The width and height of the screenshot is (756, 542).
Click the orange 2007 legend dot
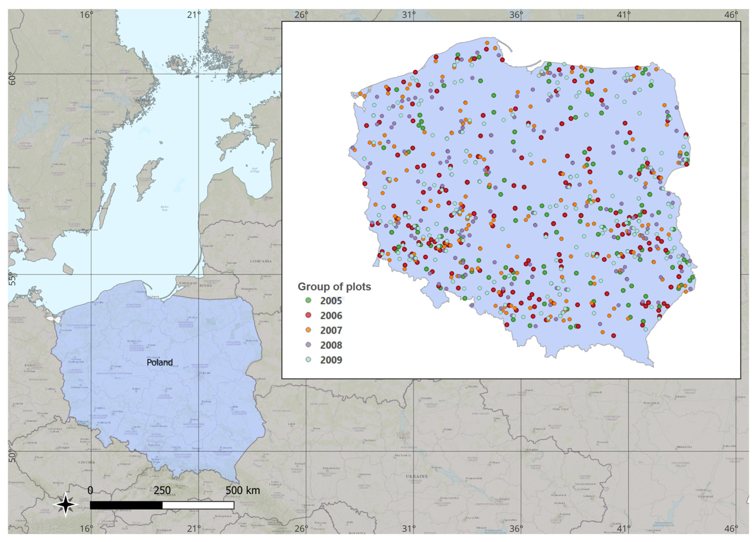tap(308, 330)
